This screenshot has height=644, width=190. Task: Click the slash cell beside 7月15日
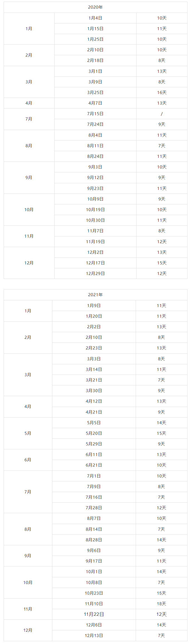(162, 114)
